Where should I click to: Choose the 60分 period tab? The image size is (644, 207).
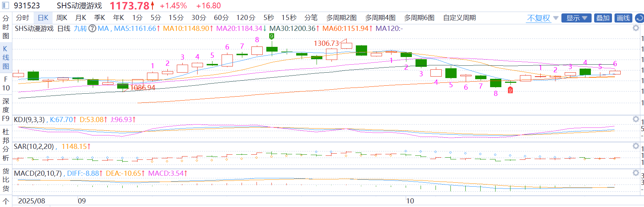(221, 18)
